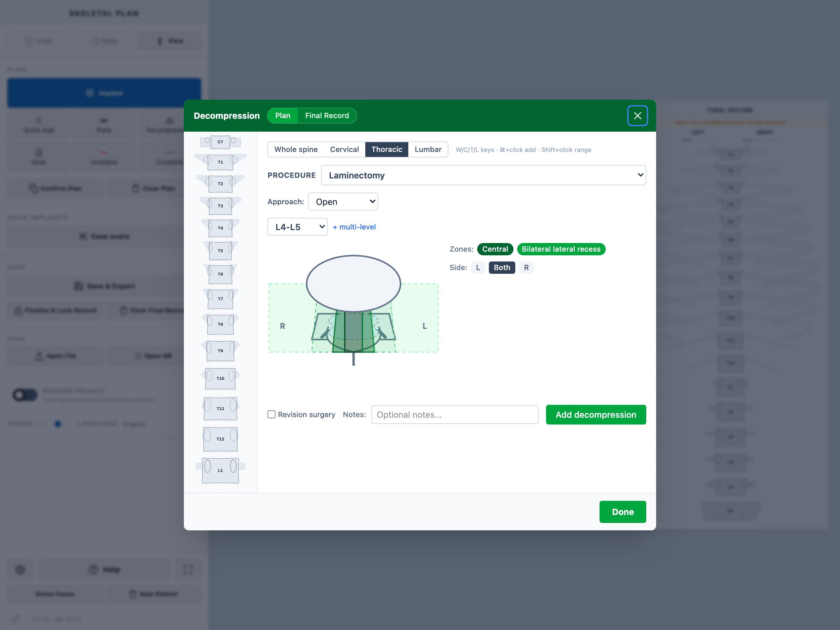
Task: Show the Thoracic region
Action: click(386, 149)
